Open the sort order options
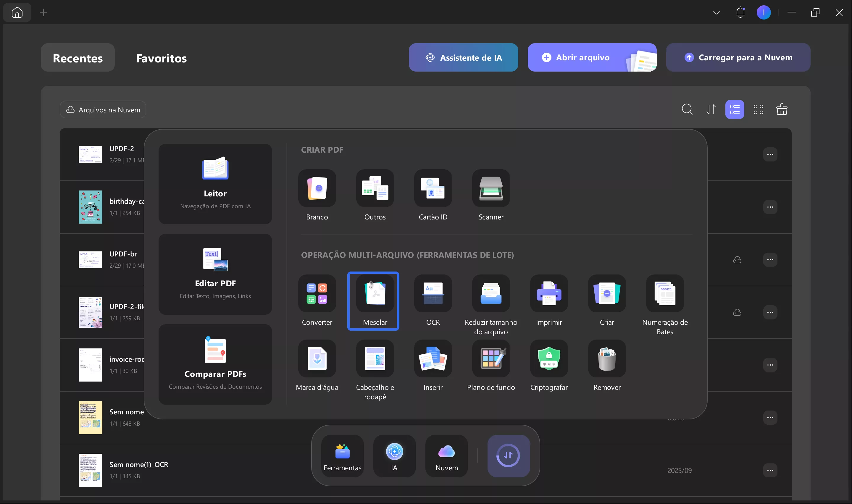The height and width of the screenshot is (504, 852). (711, 109)
